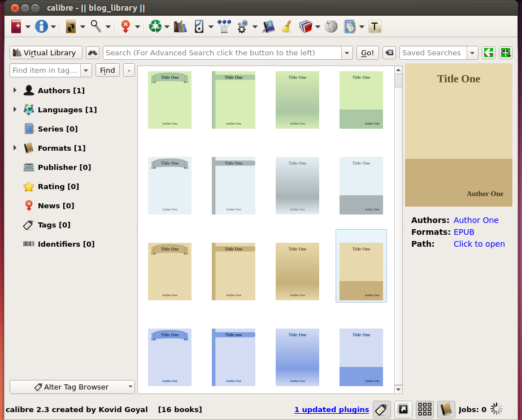Click the large tan cover in details
This screenshot has height=420, width=522.
458,135
